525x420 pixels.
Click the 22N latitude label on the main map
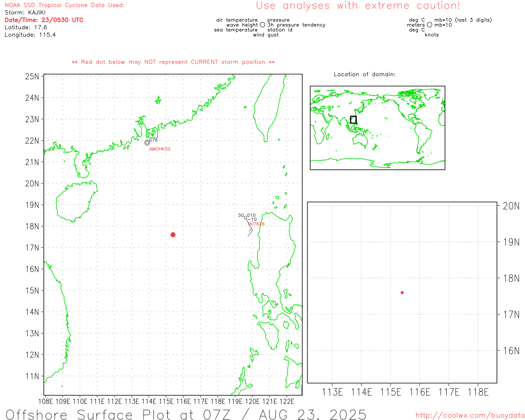pos(32,141)
